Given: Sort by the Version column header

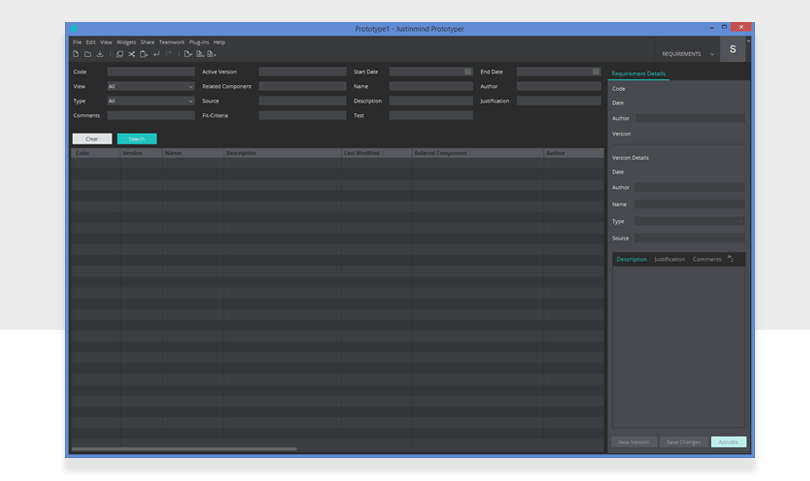Looking at the screenshot, I should [x=141, y=153].
